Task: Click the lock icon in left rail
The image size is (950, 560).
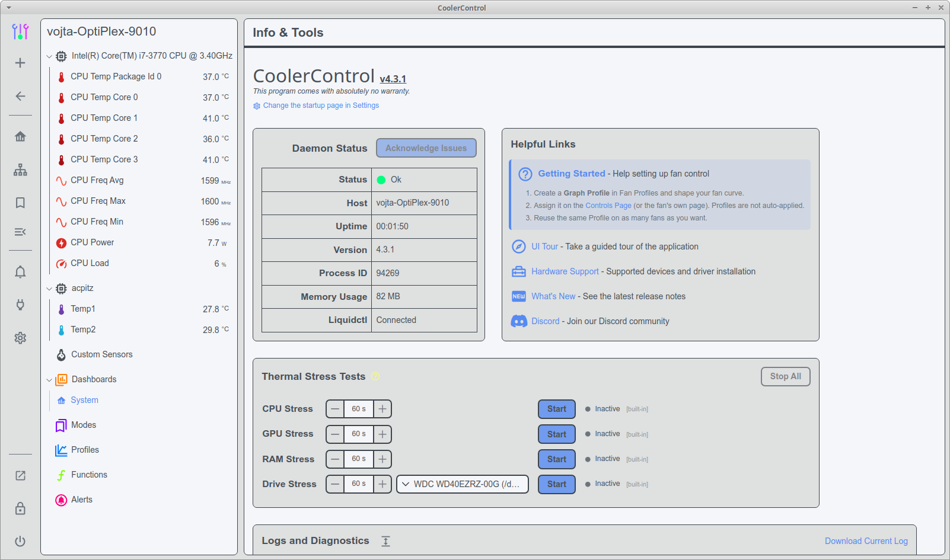Action: [x=20, y=508]
